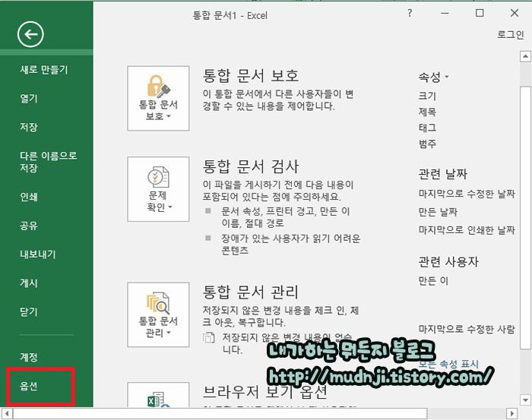
Task: Select 닫기 in sidebar
Action: [x=29, y=312]
